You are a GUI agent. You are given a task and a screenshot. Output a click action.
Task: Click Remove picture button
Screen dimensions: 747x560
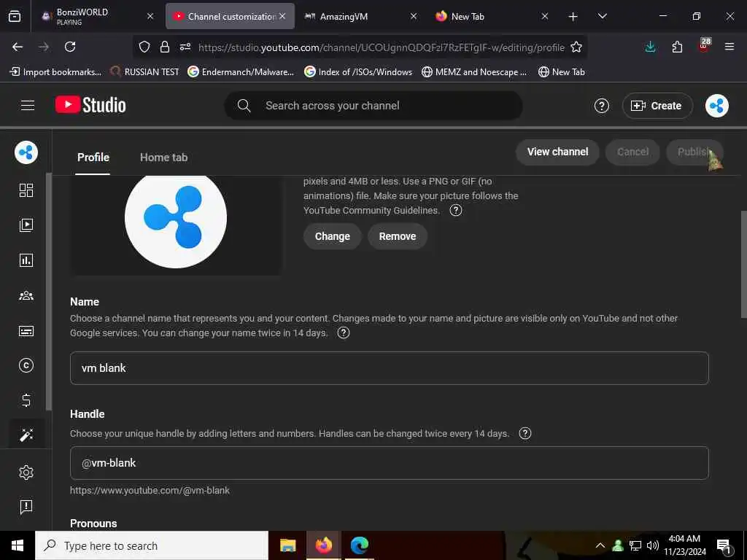pyautogui.click(x=398, y=236)
